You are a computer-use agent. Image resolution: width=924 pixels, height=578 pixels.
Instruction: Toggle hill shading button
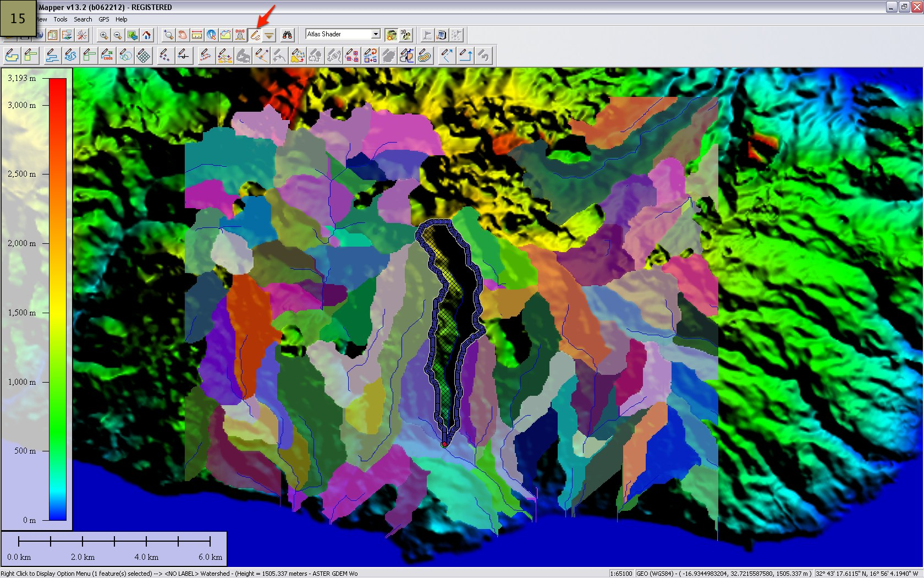tap(391, 35)
